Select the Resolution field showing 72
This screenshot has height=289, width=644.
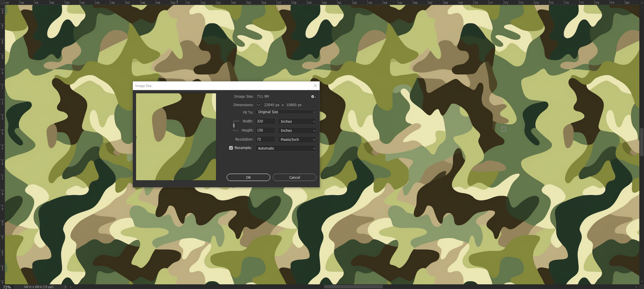tap(265, 139)
